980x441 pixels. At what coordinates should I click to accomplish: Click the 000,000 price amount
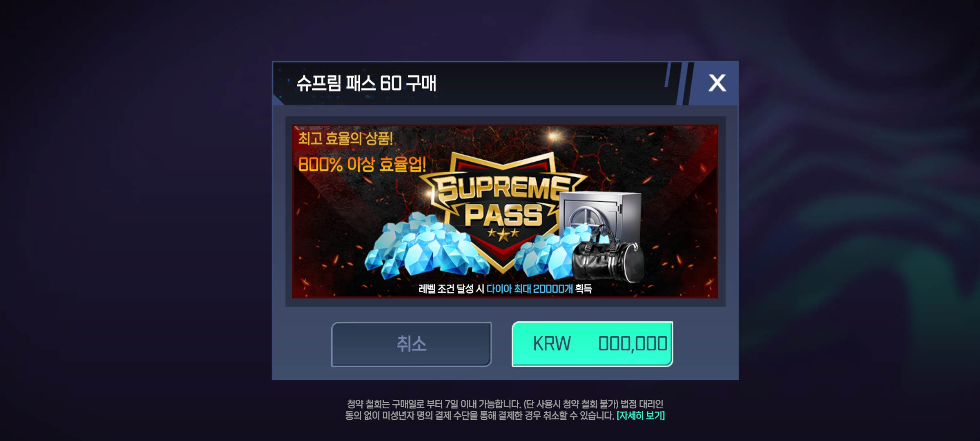pyautogui.click(x=633, y=344)
